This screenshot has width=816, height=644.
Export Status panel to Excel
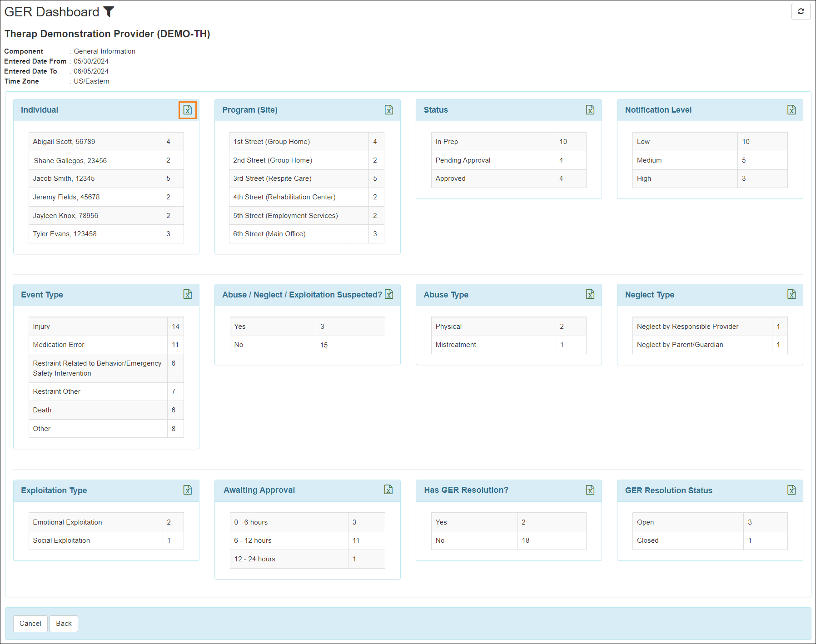click(590, 110)
